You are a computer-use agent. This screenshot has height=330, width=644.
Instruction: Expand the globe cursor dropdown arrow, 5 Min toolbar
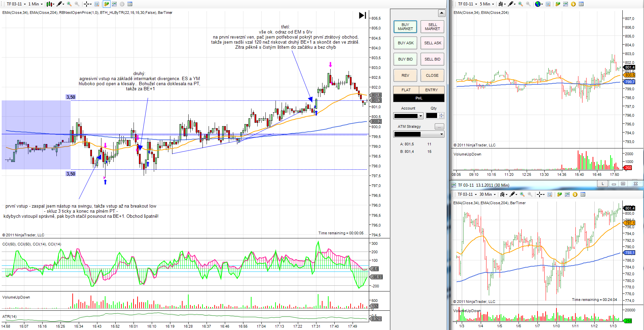(x=542, y=4)
